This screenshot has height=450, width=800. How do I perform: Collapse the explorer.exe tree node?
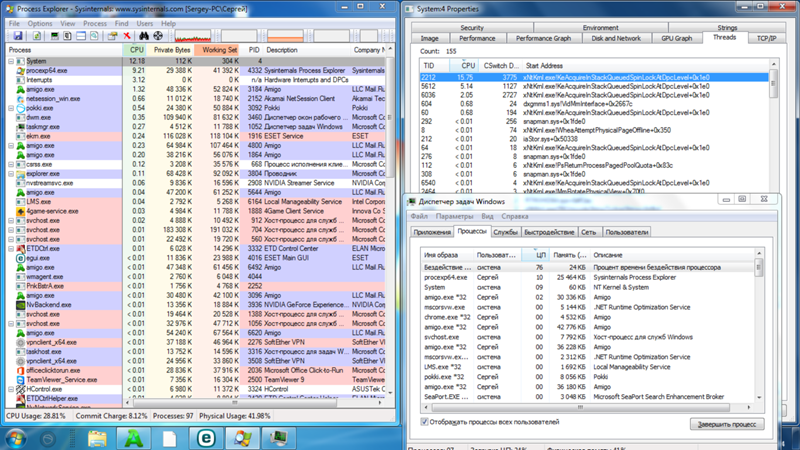pos(11,173)
